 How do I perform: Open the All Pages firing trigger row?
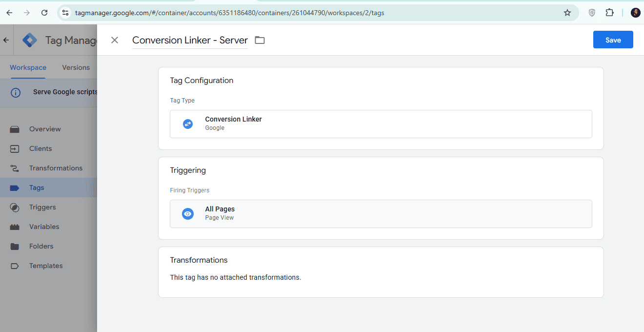381,214
